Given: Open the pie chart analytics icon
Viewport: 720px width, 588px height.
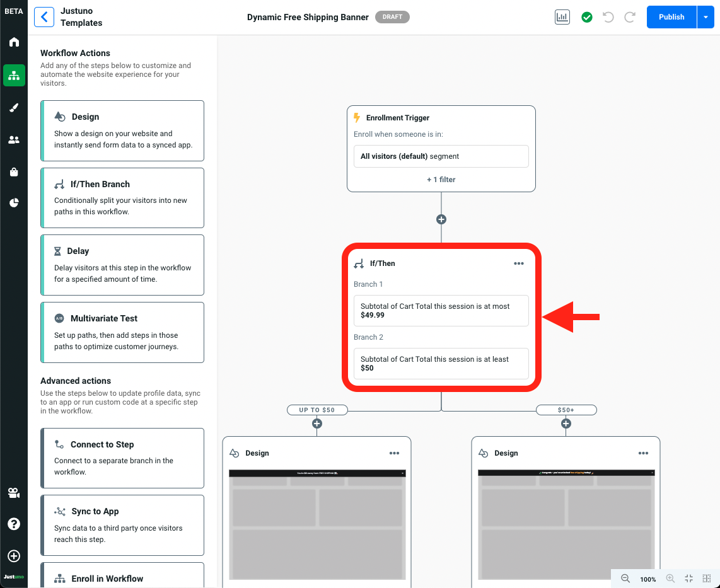Looking at the screenshot, I should pos(14,202).
